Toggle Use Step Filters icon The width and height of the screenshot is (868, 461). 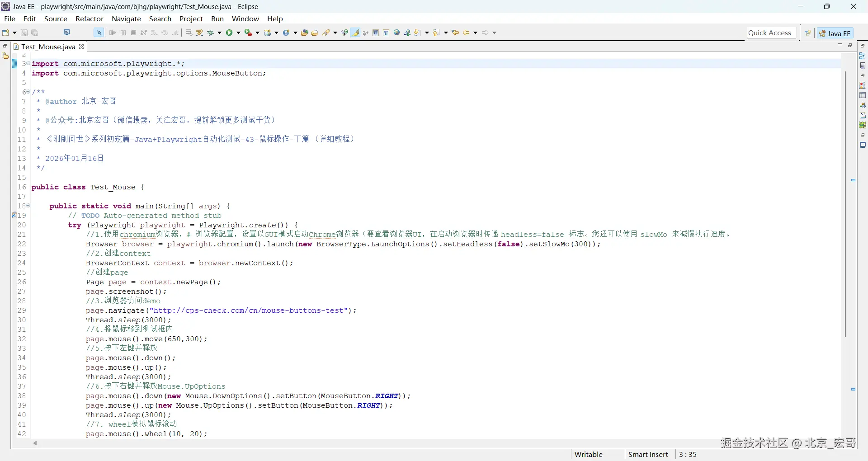point(199,33)
